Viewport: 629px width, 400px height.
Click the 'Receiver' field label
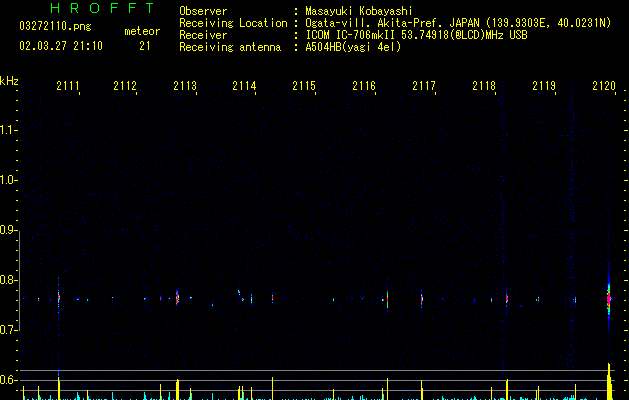(203, 35)
